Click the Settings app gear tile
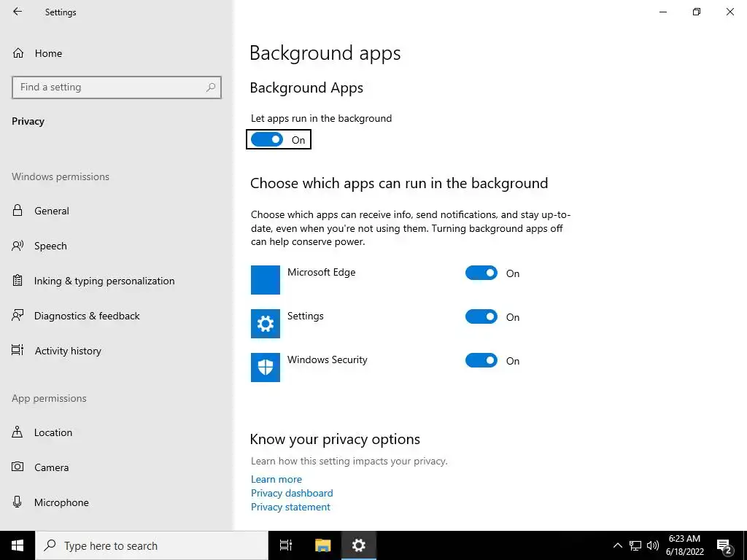The height and width of the screenshot is (560, 747). click(266, 324)
